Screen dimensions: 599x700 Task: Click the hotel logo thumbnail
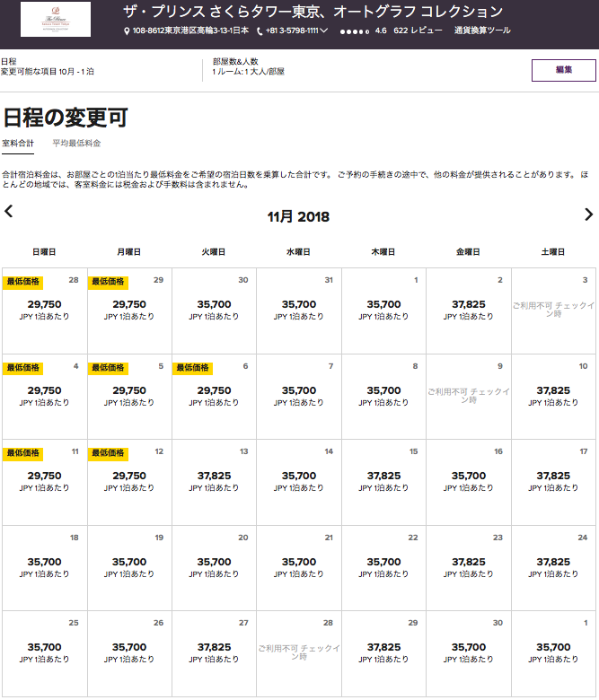56,19
